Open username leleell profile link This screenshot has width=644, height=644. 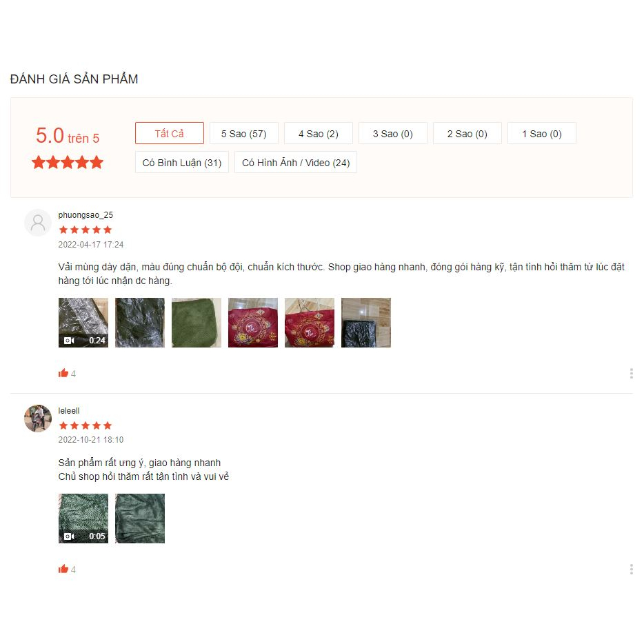[x=69, y=411]
